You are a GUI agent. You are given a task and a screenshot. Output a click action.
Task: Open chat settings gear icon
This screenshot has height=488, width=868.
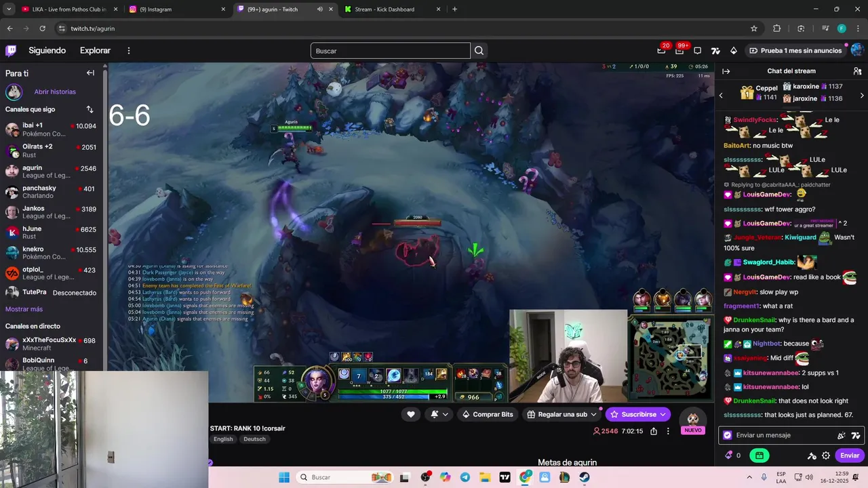click(x=826, y=455)
